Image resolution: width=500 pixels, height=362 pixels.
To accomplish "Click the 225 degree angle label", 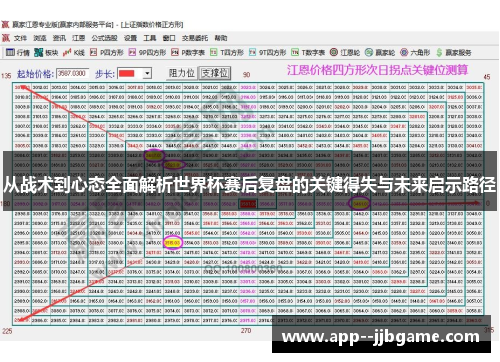I will 7,331.
